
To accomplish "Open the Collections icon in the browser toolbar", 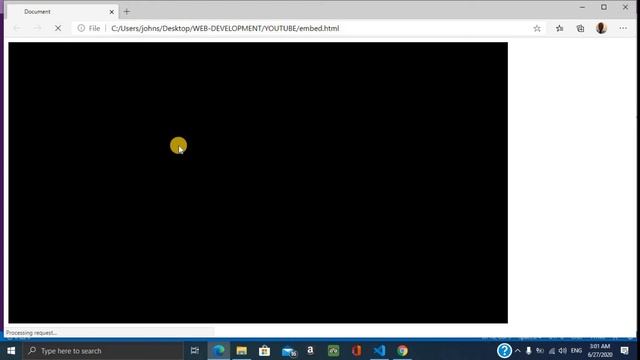I will click(x=580, y=28).
